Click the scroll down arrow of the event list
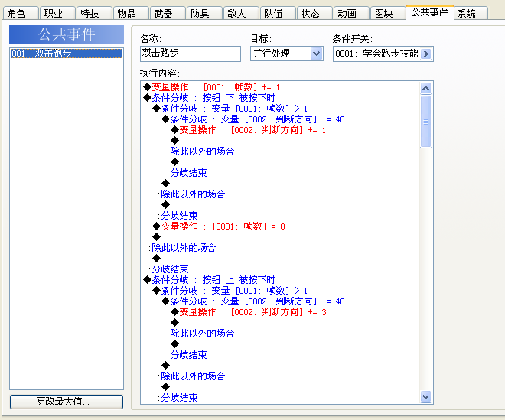The image size is (505, 420). [x=425, y=396]
